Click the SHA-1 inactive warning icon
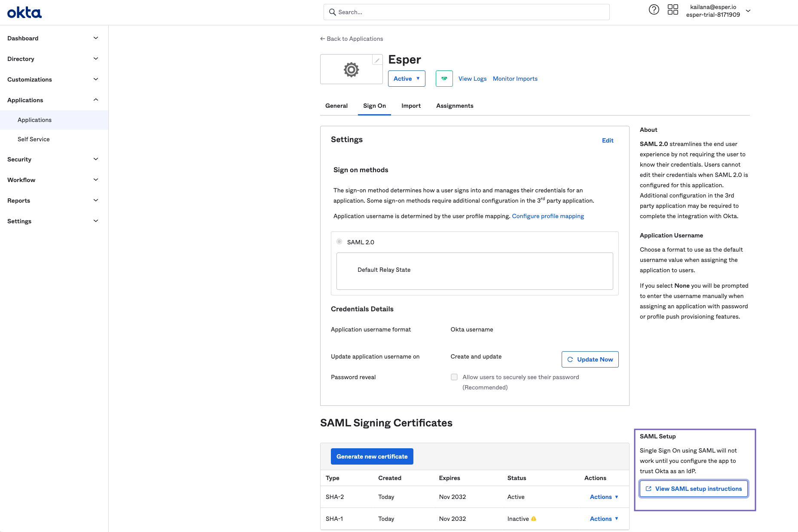Image resolution: width=798 pixels, height=532 pixels. click(533, 519)
